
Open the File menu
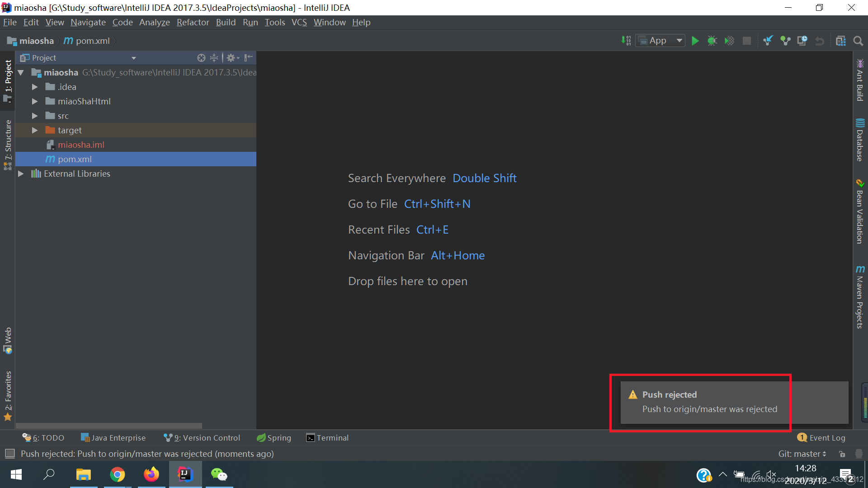tap(9, 22)
